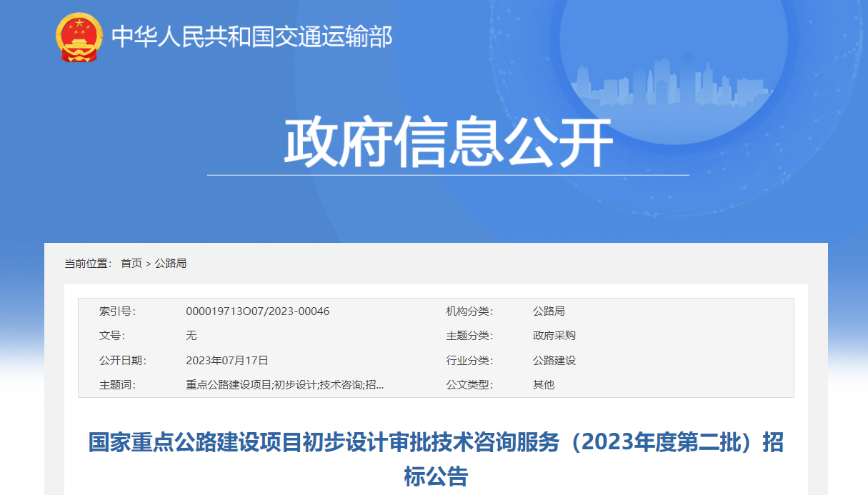Click the publish date 2023年07月17日
The width and height of the screenshot is (868, 495).
pyautogui.click(x=226, y=361)
